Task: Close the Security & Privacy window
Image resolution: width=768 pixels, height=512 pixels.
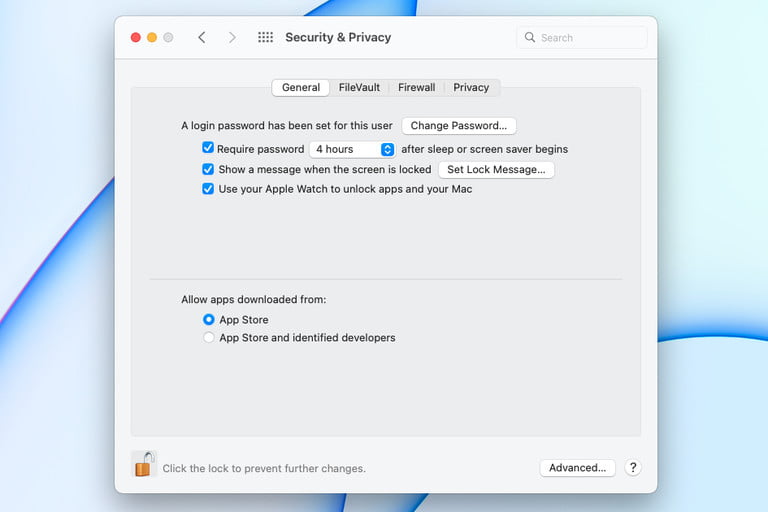Action: click(136, 37)
